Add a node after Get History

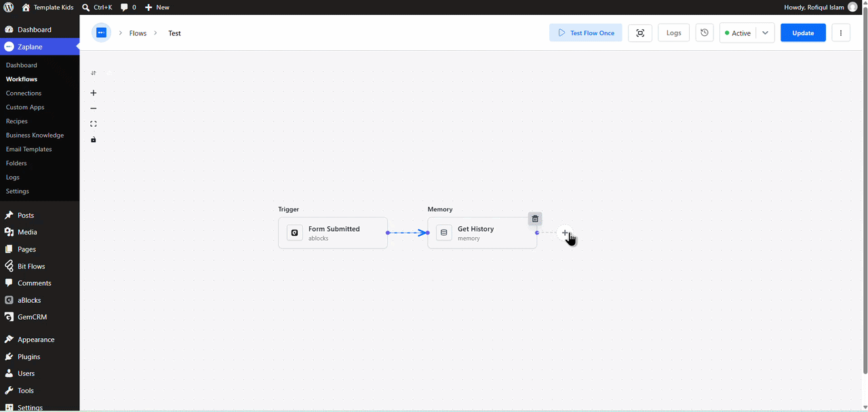(x=565, y=232)
